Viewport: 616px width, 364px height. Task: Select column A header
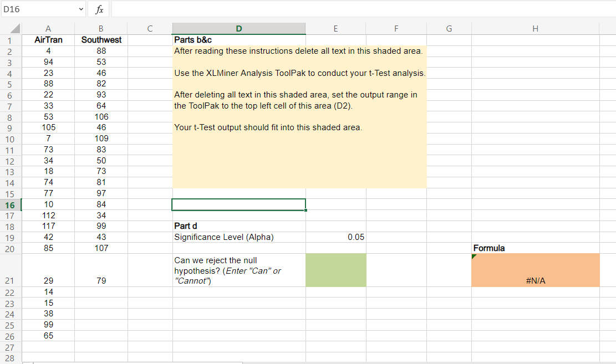pyautogui.click(x=48, y=29)
